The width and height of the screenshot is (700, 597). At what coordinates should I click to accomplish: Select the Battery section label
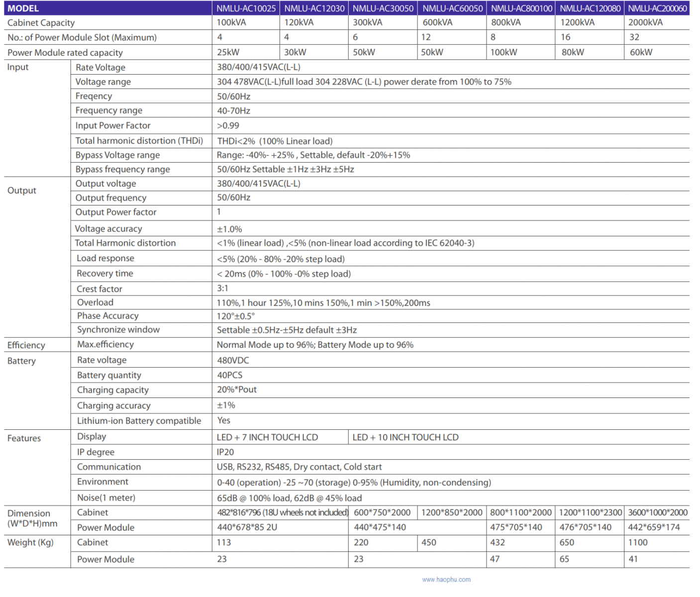21,361
